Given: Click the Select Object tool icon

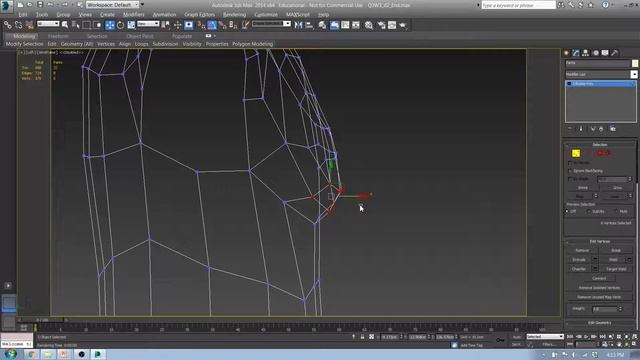Looking at the screenshot, I should coord(65,25).
